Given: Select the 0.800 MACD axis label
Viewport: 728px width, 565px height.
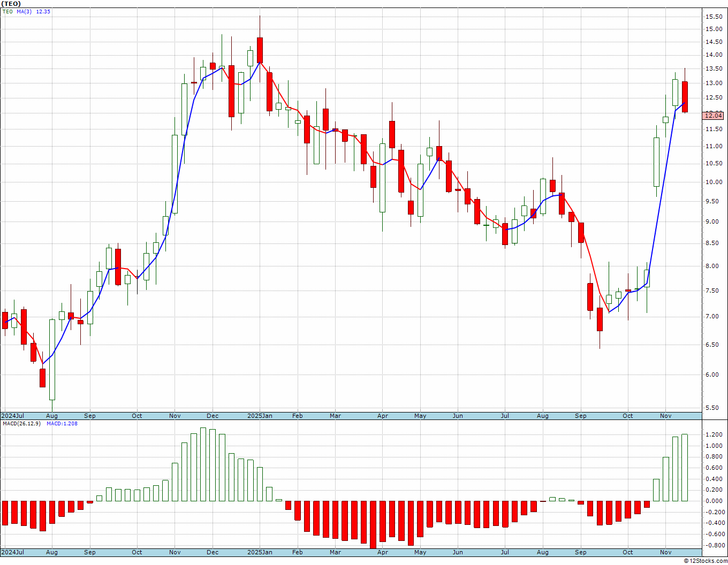Looking at the screenshot, I should click(714, 457).
